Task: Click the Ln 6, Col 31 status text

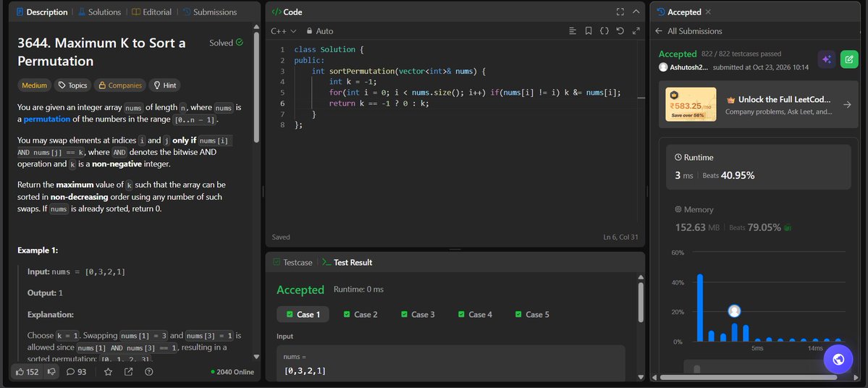Action: click(x=620, y=237)
